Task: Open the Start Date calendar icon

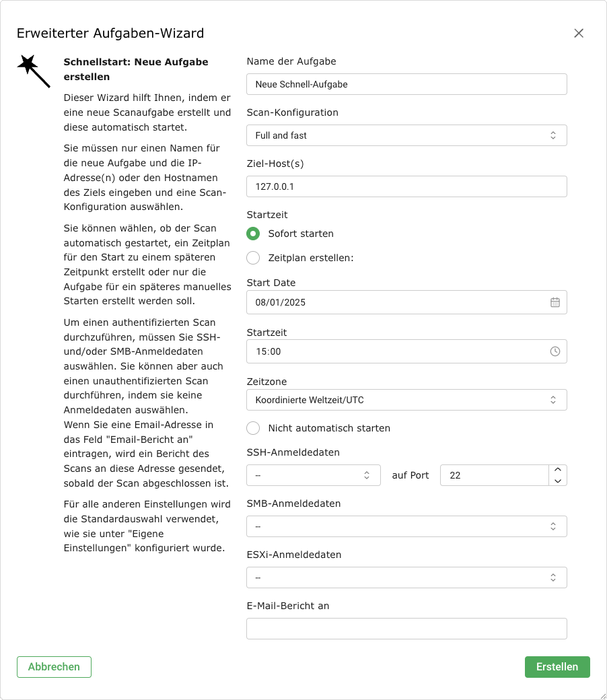Action: click(555, 302)
